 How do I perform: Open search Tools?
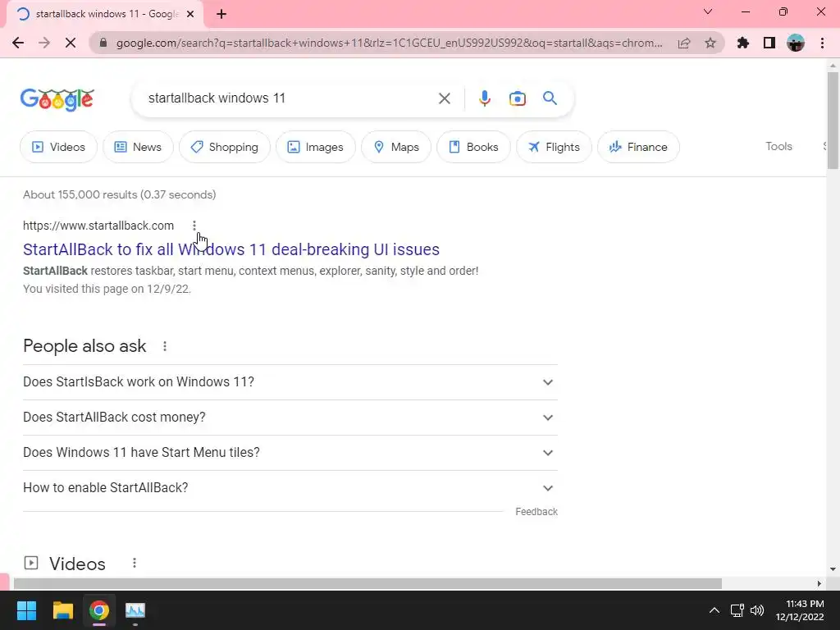[x=778, y=146]
